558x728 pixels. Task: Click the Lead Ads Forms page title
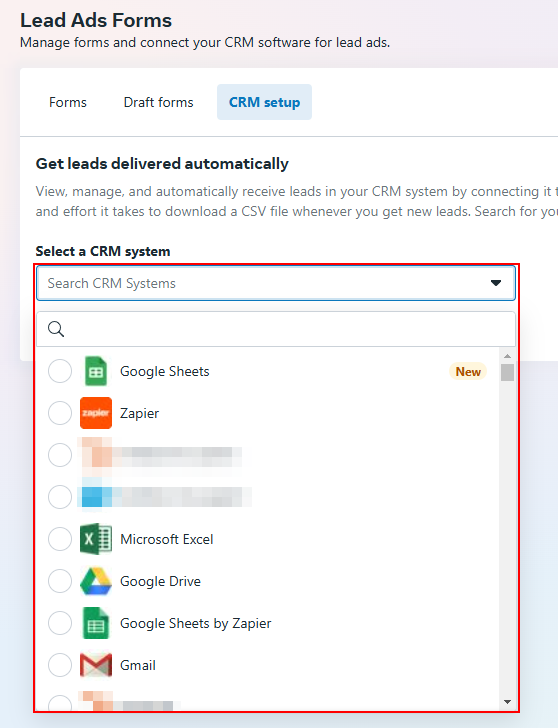point(96,20)
